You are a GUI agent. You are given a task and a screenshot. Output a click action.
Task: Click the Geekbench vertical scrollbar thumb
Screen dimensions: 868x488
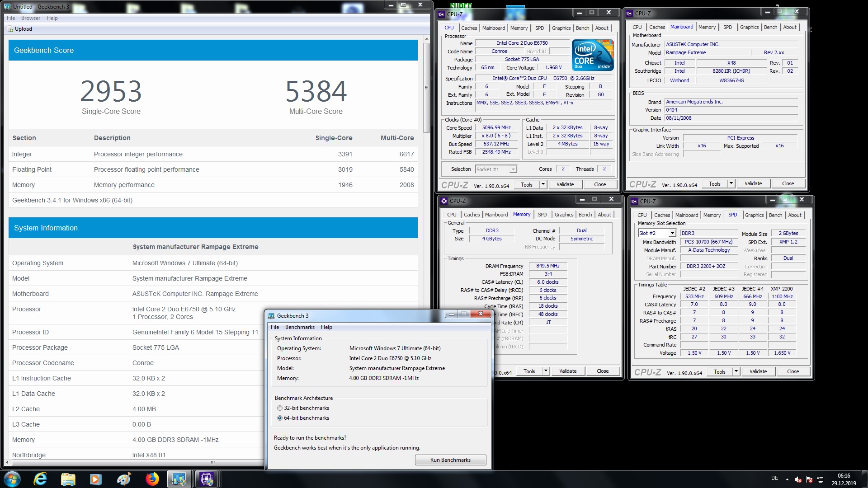[x=426, y=88]
